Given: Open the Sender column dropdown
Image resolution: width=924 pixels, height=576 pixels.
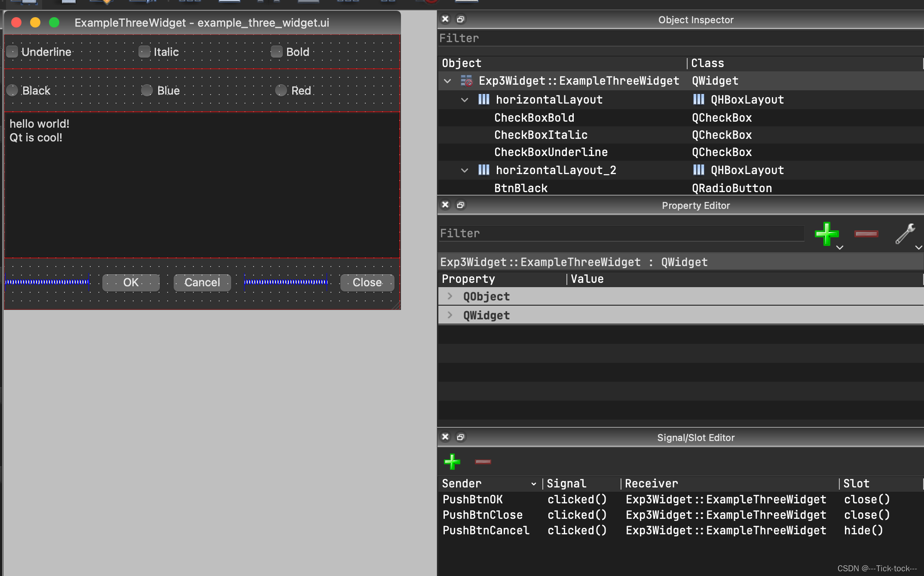Looking at the screenshot, I should tap(534, 484).
